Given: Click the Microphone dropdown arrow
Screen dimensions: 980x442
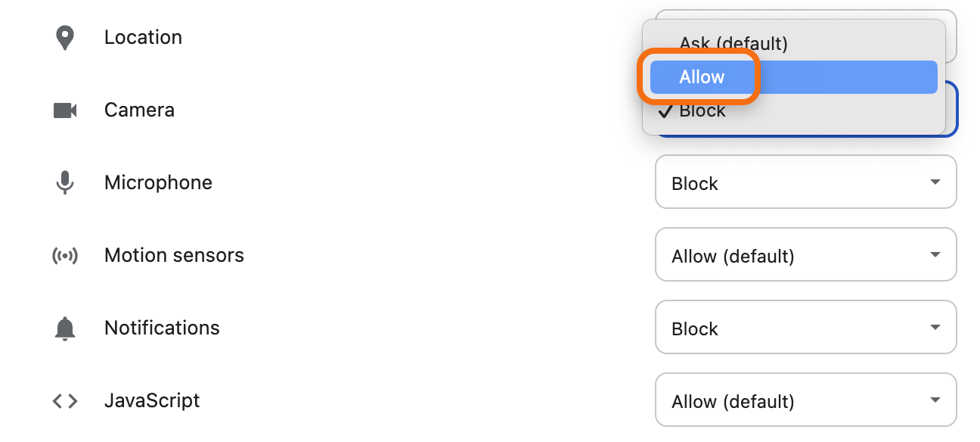Looking at the screenshot, I should coord(935,182).
